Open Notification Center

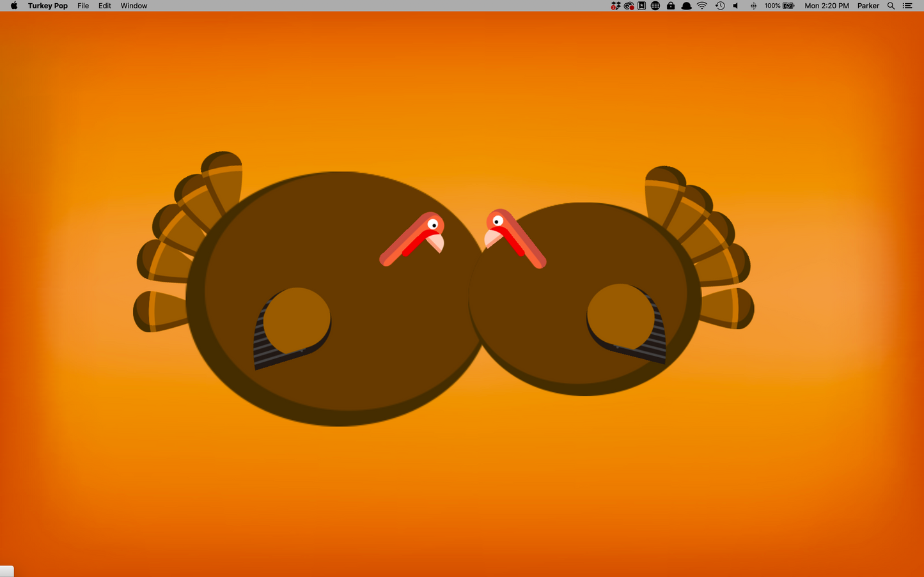tap(907, 6)
